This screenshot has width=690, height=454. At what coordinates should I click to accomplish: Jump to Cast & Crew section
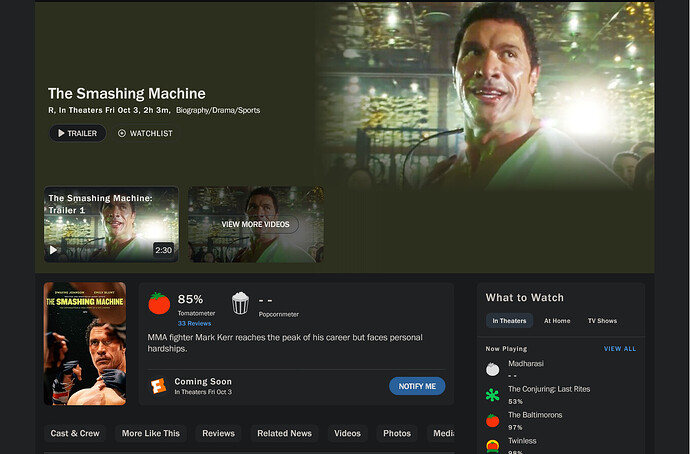[x=75, y=433]
